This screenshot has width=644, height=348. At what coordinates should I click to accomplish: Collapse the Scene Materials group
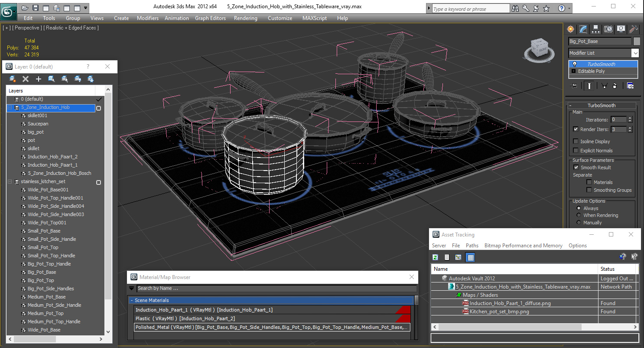click(x=132, y=300)
